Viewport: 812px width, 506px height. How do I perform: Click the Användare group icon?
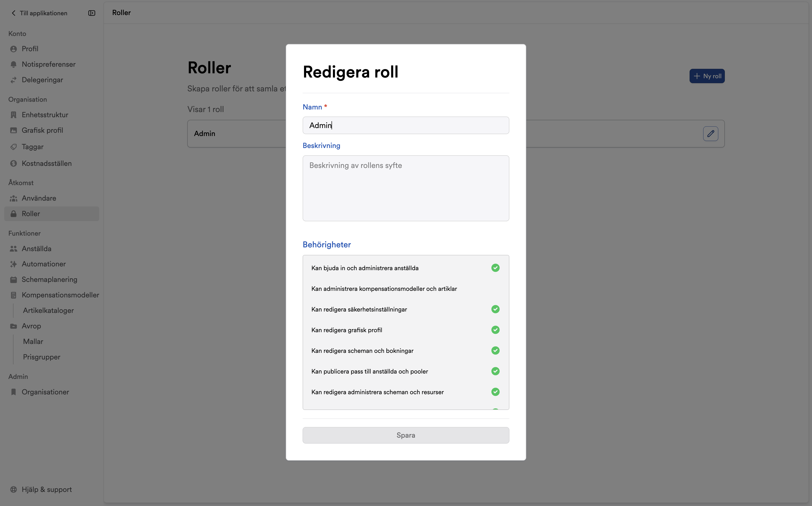13,199
